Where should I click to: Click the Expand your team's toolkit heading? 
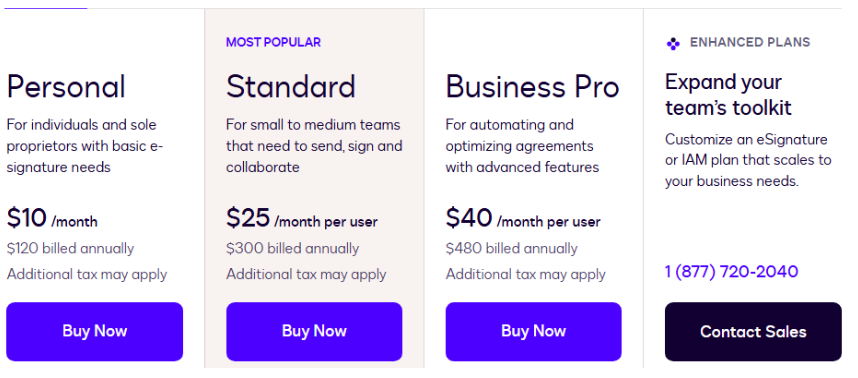(x=728, y=95)
